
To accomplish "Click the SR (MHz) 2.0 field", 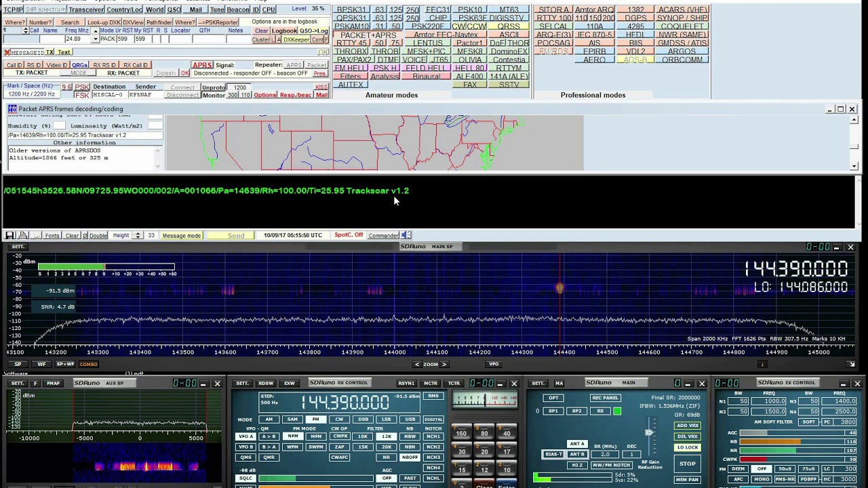I will coord(605,454).
